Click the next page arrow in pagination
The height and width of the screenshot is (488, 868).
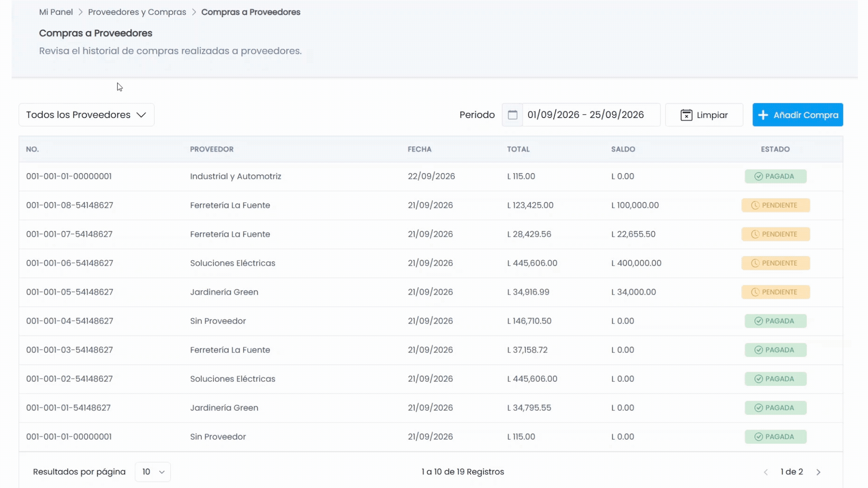point(818,472)
